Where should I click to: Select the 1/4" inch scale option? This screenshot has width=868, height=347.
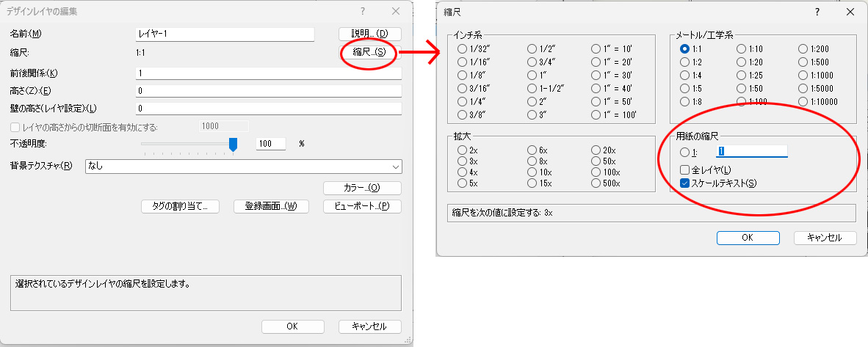[463, 101]
